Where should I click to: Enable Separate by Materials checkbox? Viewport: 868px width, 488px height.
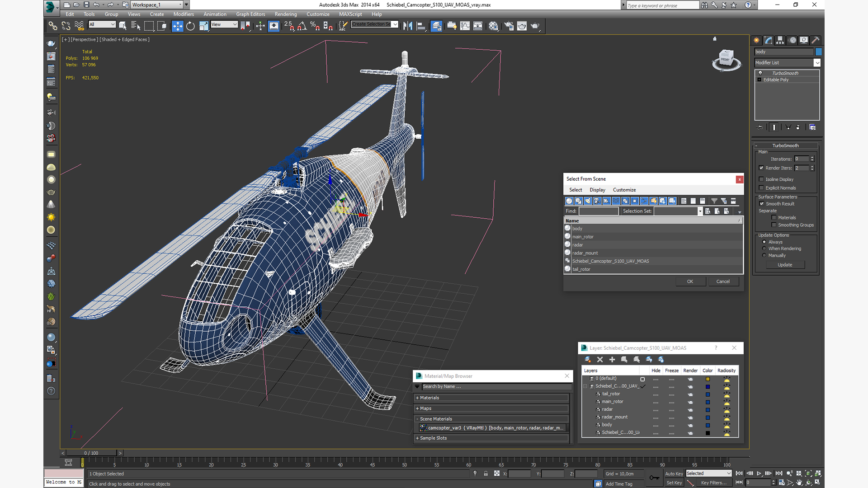tap(774, 218)
